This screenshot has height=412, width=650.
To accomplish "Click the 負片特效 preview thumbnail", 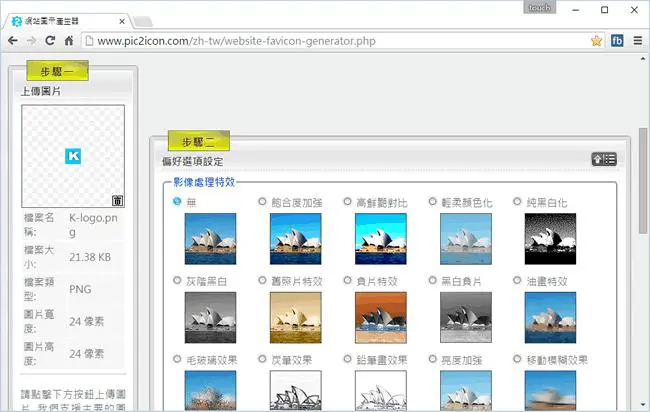I will click(381, 317).
